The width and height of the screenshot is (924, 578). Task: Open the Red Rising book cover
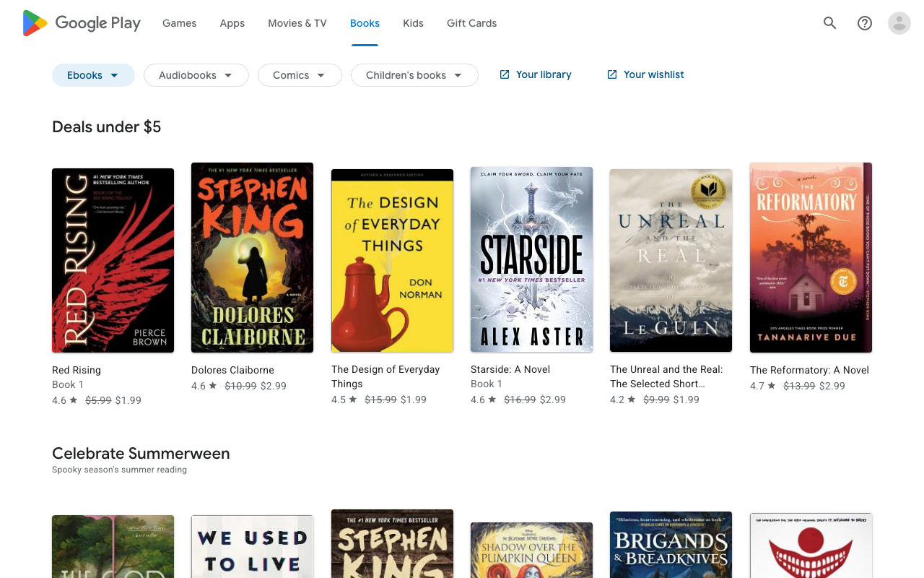click(x=113, y=260)
